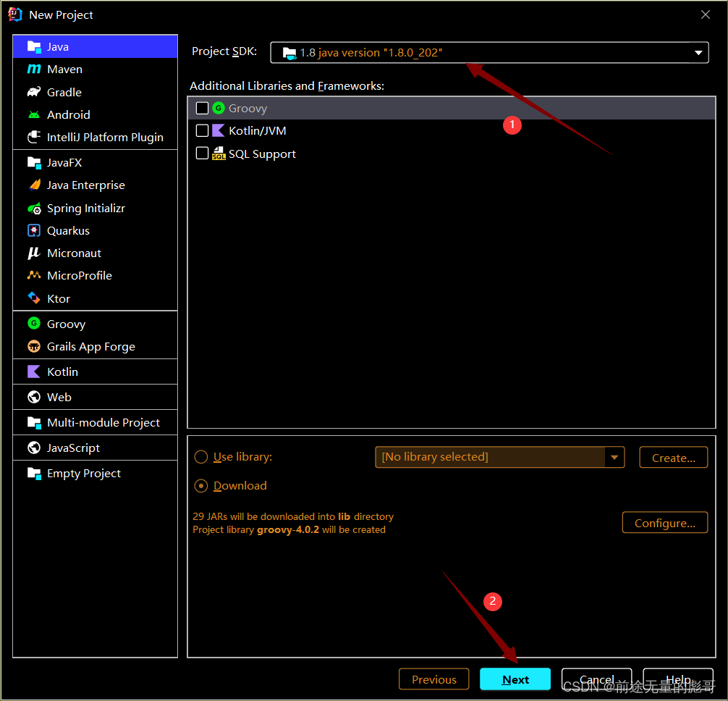Image resolution: width=728 pixels, height=701 pixels.
Task: Select the Download radio button
Action: [x=201, y=486]
